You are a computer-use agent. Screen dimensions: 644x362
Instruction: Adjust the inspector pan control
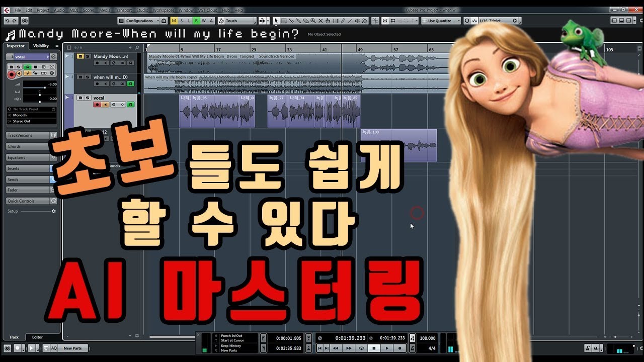tap(40, 95)
